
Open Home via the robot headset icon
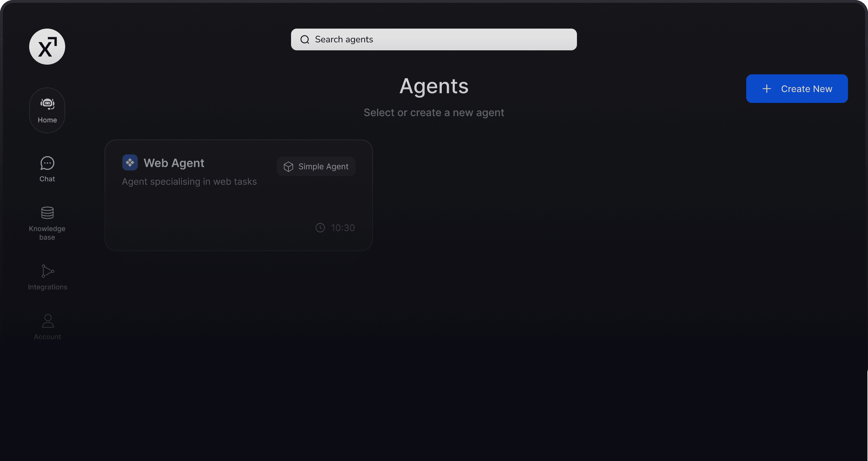[47, 104]
